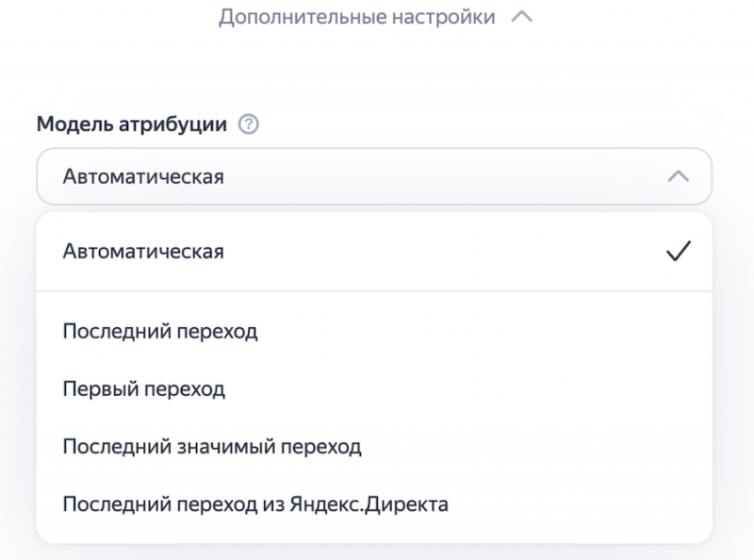
Task: Set attribution to last significant click
Action: click(212, 446)
